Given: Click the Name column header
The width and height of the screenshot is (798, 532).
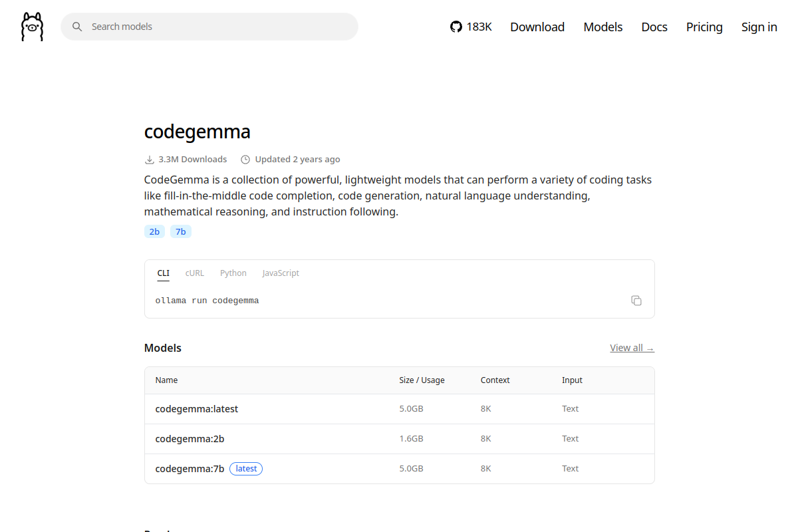Looking at the screenshot, I should [x=166, y=380].
